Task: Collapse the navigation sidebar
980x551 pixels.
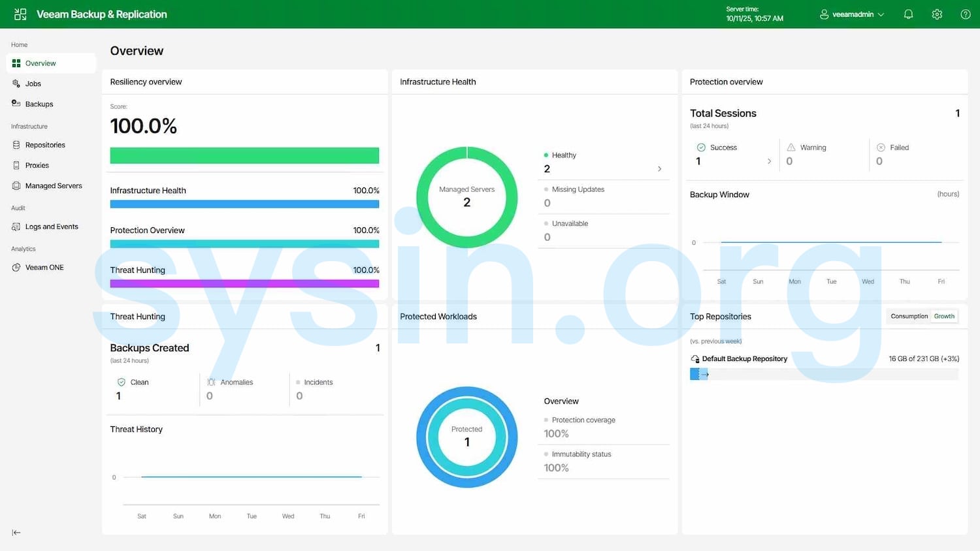Action: pos(16,532)
